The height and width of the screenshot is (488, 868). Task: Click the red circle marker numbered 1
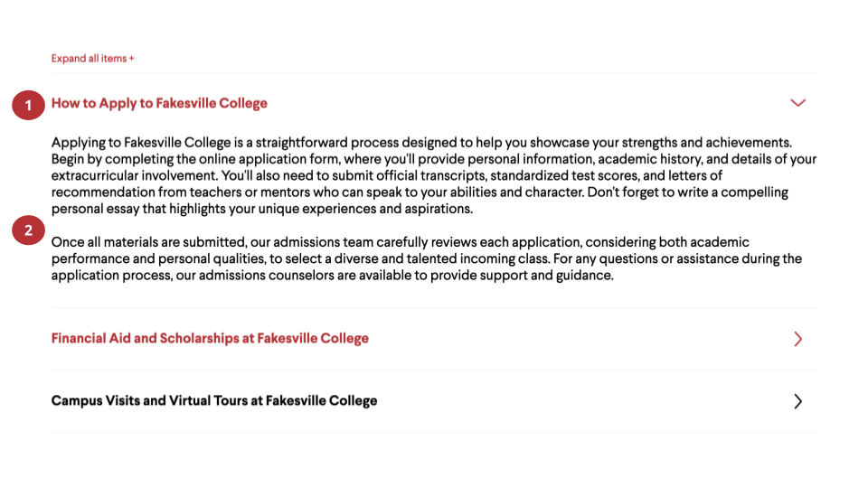[28, 105]
